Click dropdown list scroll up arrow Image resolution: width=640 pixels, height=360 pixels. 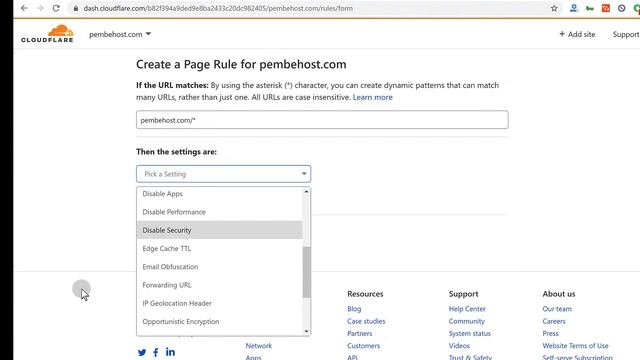306,192
